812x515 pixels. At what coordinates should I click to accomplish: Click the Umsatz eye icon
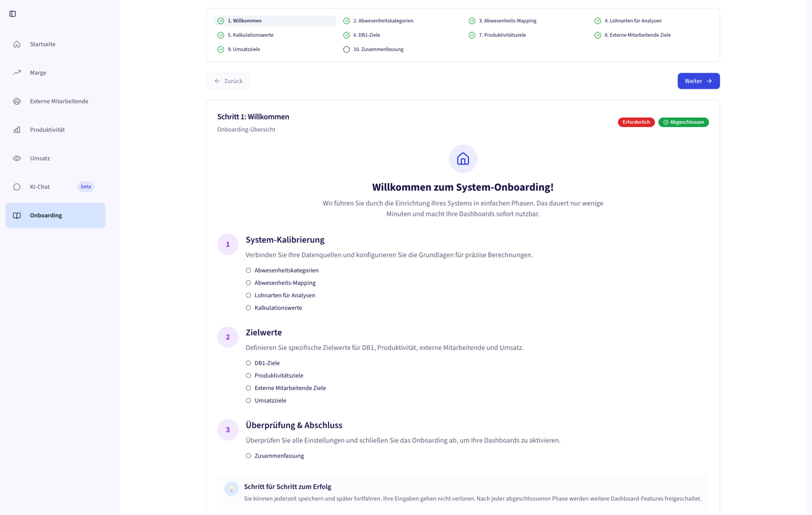pos(17,159)
